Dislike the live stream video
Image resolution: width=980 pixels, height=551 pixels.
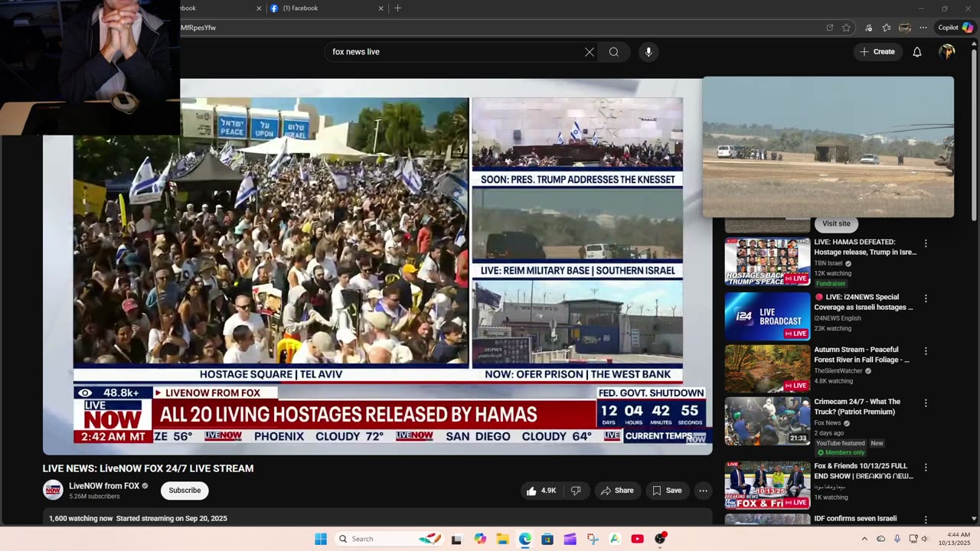pos(576,491)
